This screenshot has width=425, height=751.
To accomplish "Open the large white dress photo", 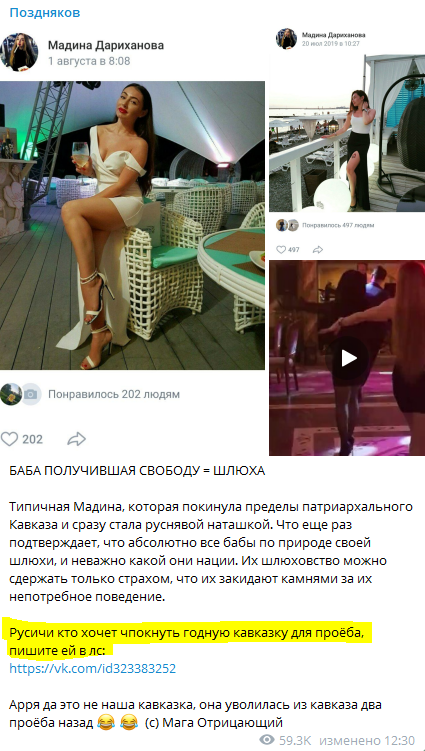I will [132, 225].
